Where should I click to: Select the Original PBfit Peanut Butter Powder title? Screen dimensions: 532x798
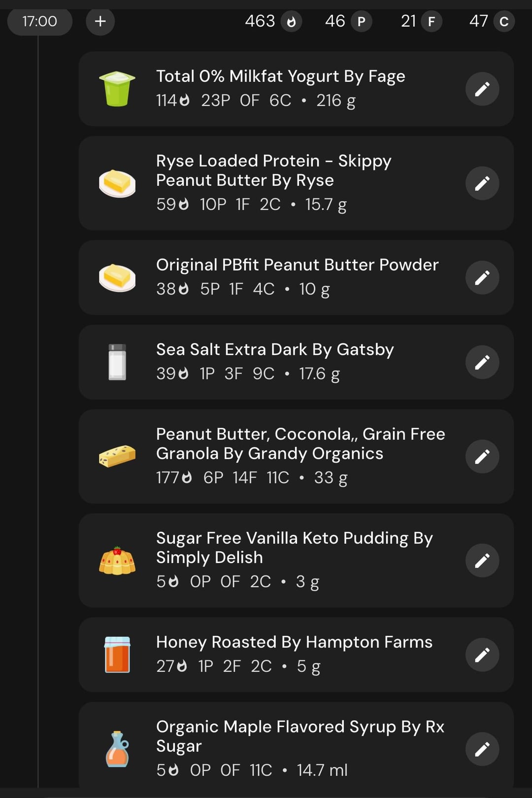pyautogui.click(x=297, y=265)
